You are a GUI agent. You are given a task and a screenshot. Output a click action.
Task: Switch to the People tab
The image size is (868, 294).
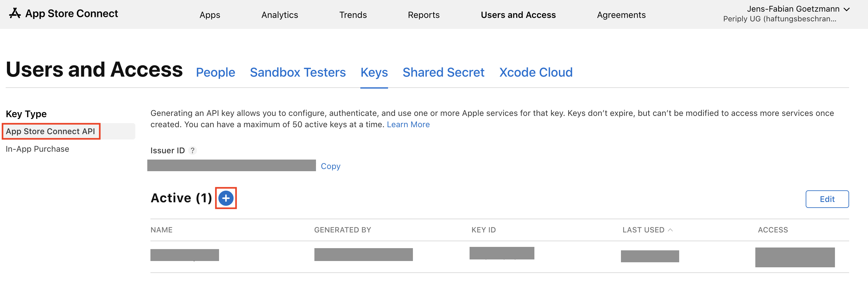tap(215, 72)
